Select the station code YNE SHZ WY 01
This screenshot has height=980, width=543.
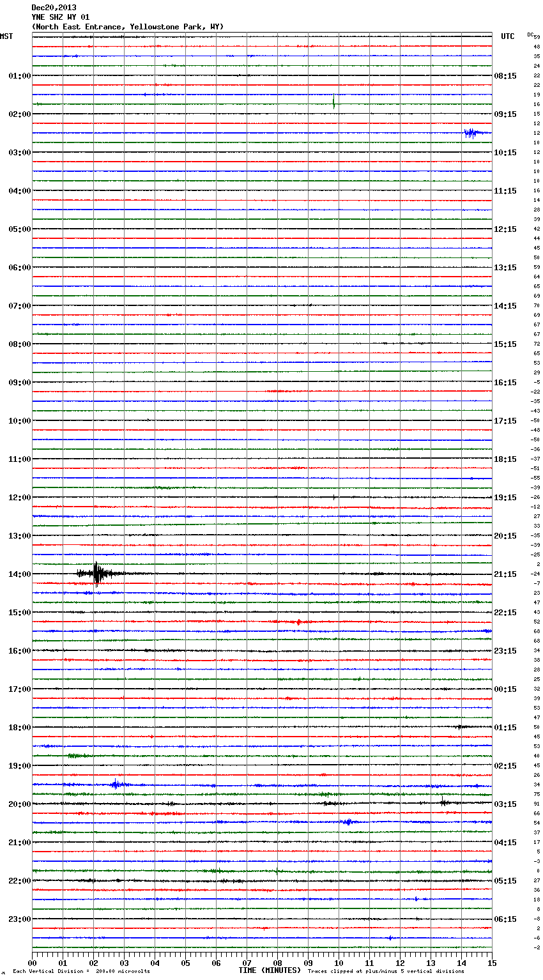tap(61, 17)
